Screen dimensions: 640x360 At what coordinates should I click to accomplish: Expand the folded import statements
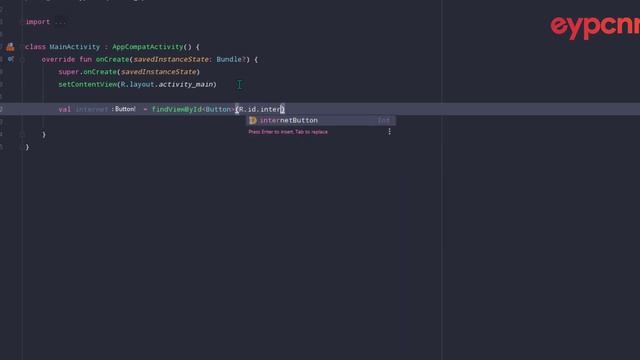tap(60, 22)
